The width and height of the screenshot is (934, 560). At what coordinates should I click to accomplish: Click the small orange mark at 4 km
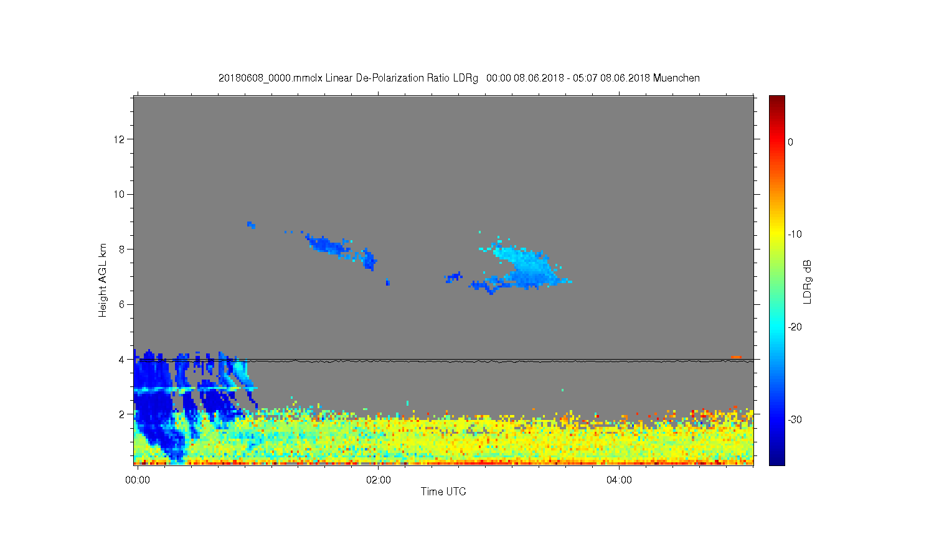735,357
